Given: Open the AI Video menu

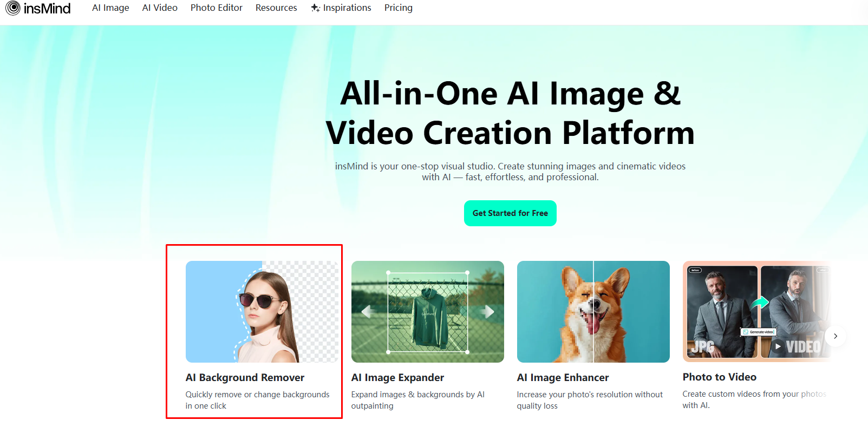Looking at the screenshot, I should [x=160, y=8].
